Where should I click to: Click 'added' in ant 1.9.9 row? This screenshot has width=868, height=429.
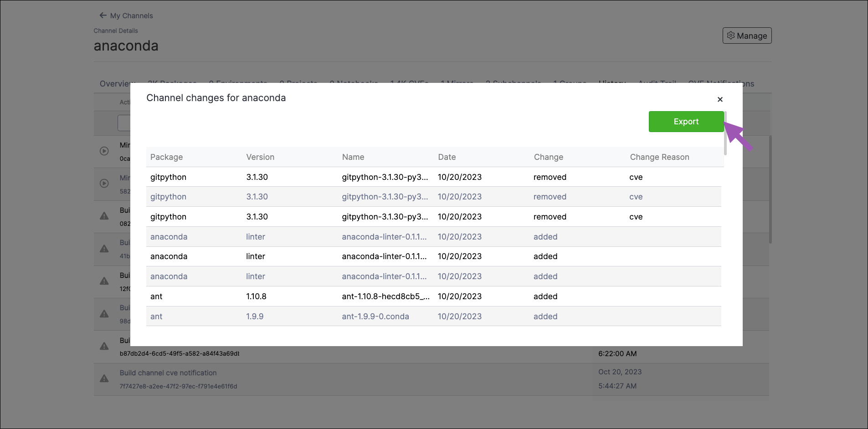pyautogui.click(x=545, y=317)
